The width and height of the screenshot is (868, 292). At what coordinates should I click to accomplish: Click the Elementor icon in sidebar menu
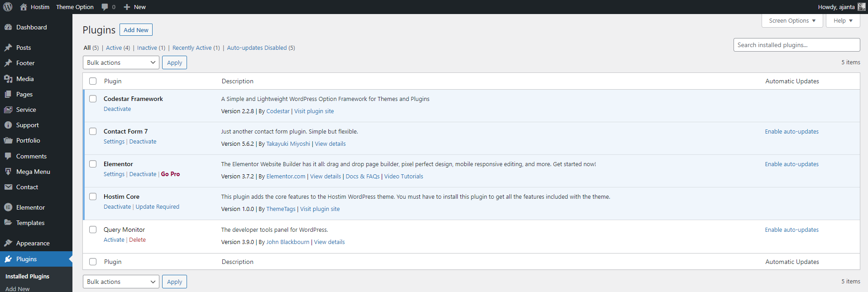tap(8, 207)
